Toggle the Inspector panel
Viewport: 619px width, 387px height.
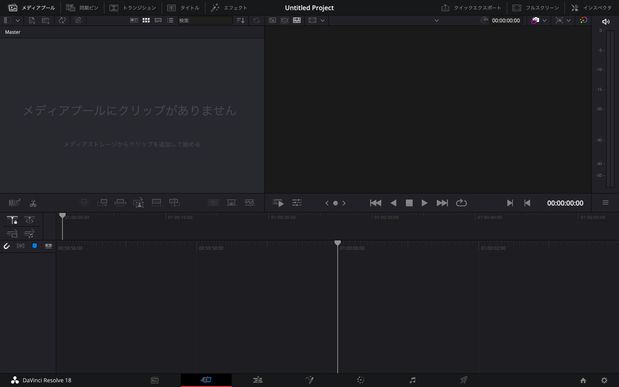tap(592, 8)
